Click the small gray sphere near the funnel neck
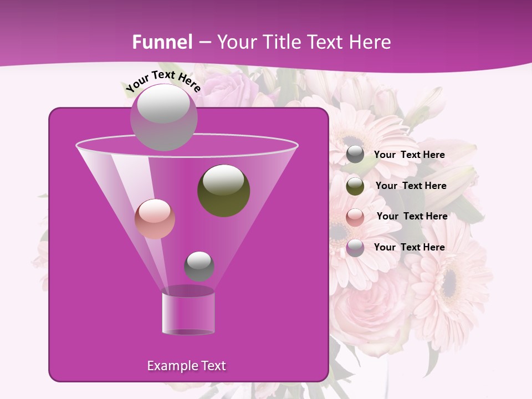 tap(199, 266)
